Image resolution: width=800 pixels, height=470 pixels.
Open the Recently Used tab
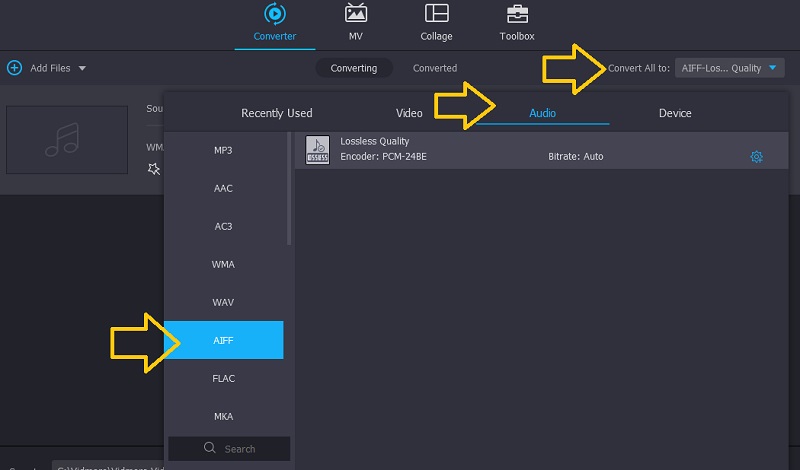277,113
